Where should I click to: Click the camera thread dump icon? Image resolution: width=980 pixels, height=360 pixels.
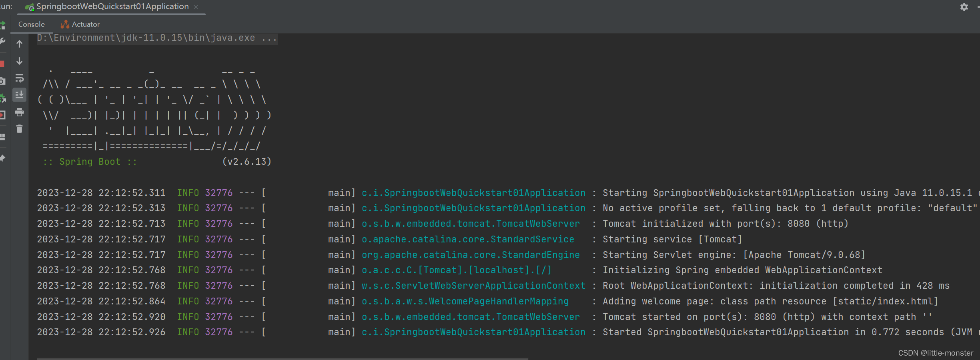point(2,81)
